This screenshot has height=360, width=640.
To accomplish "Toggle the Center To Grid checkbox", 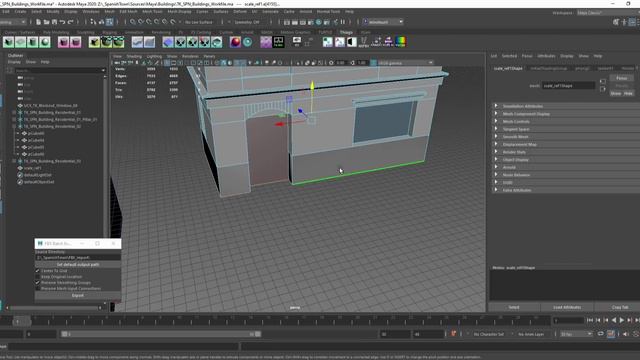I will pos(38,271).
